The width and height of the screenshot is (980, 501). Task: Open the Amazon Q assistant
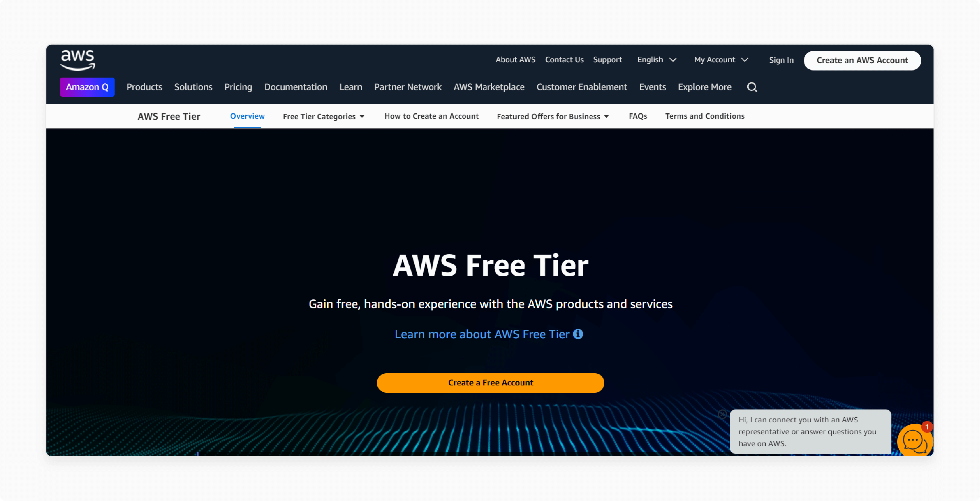pos(87,87)
